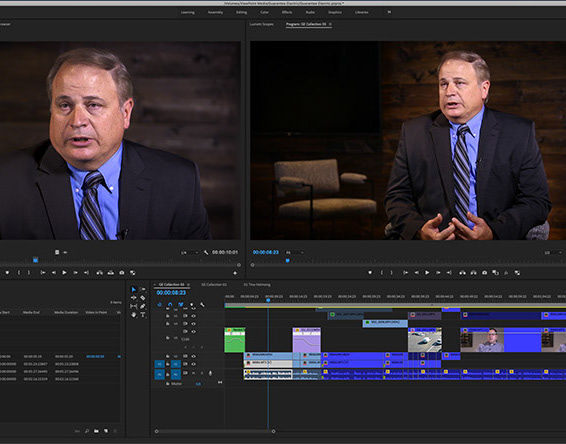
Task: Play the clip in Source Monitor
Action: click(64, 273)
